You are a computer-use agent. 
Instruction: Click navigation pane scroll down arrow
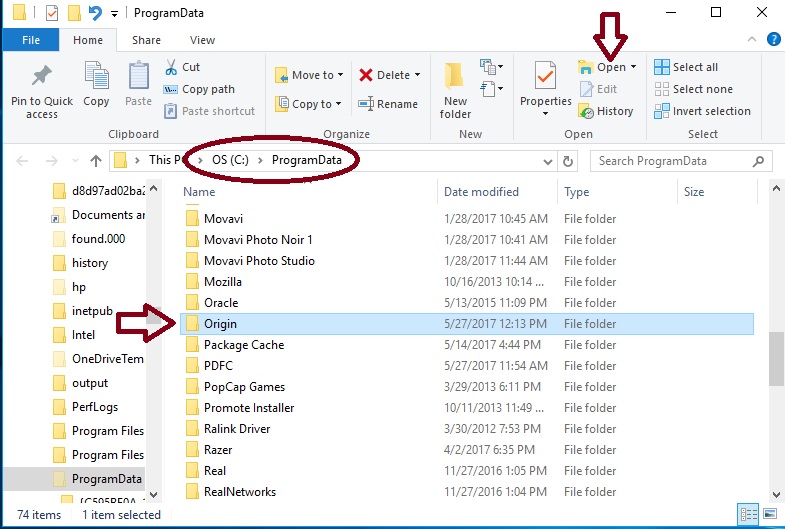tap(154, 494)
